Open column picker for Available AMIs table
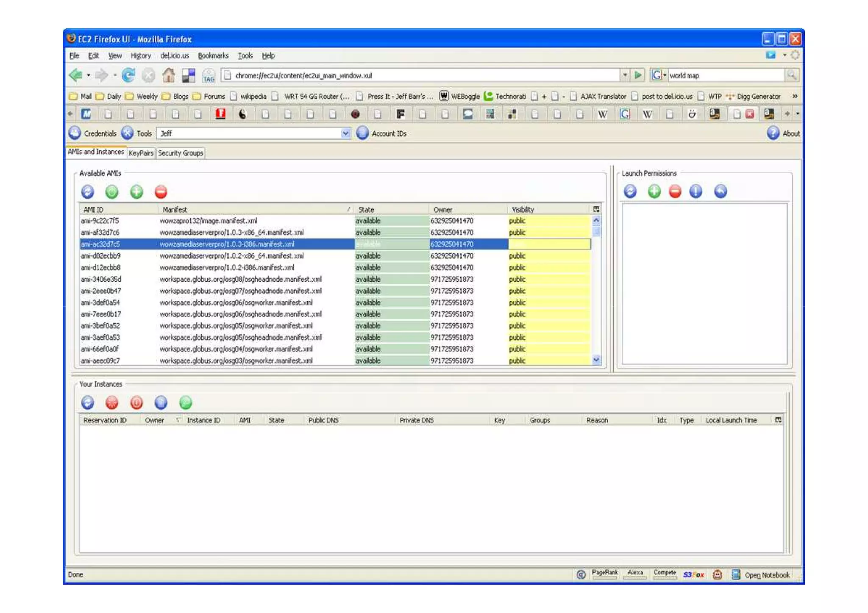 [596, 209]
